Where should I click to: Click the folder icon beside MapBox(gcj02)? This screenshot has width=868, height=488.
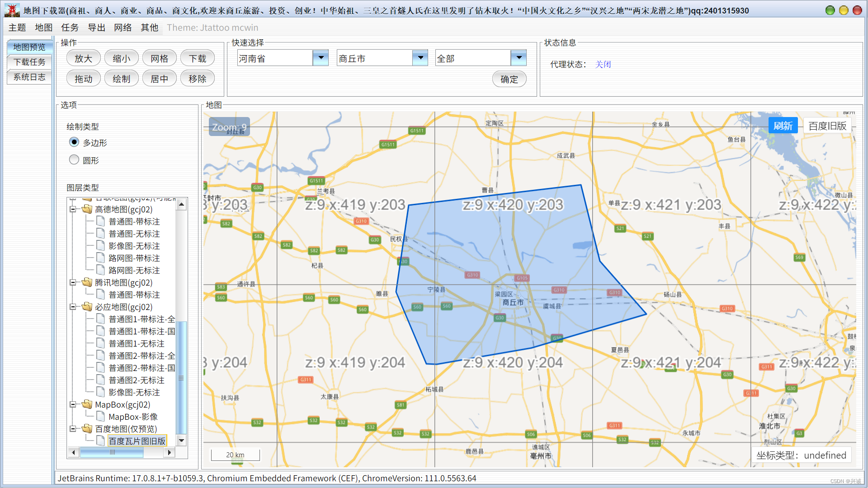[x=87, y=404]
